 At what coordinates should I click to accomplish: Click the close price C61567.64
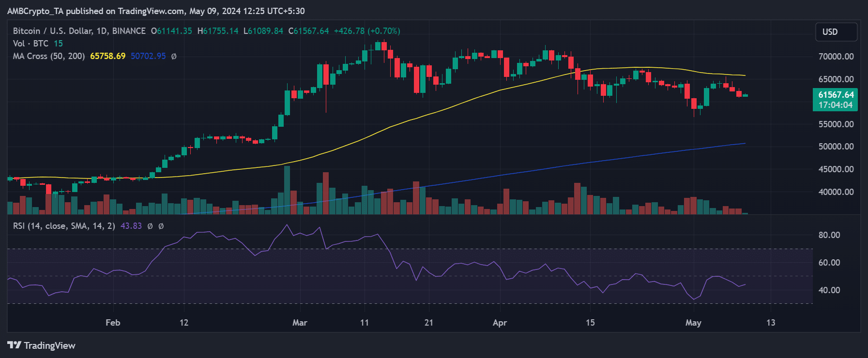coord(309,31)
